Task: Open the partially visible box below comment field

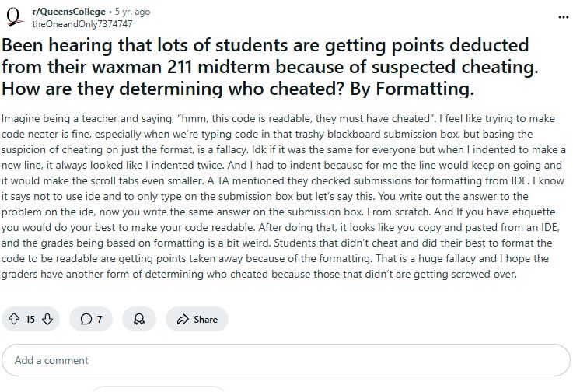Action: coord(159,389)
